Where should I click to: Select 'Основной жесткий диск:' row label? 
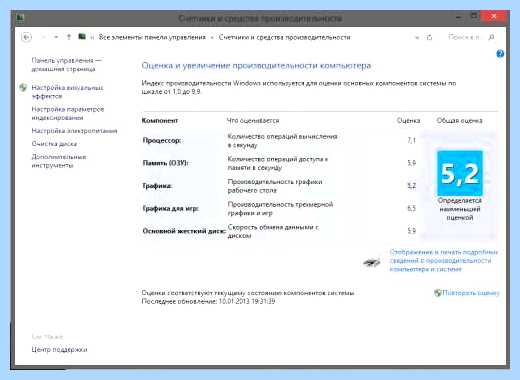coord(184,231)
